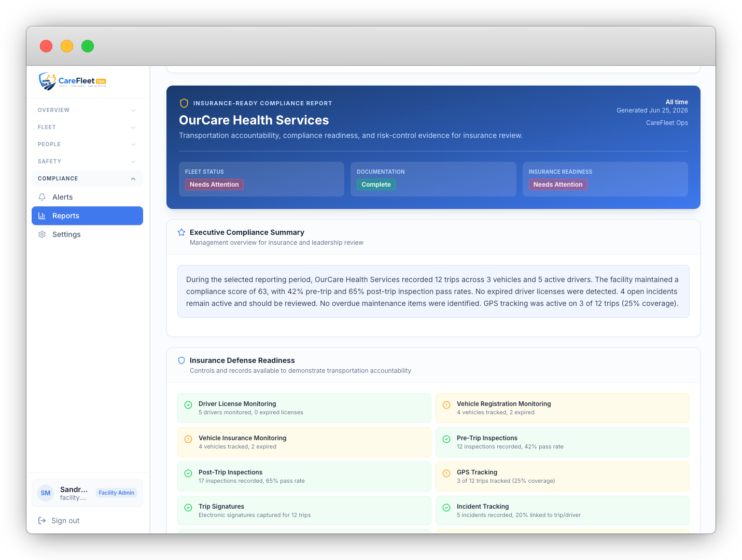Image resolution: width=742 pixels, height=560 pixels.
Task: Click the green macOS zoom window button
Action: pyautogui.click(x=88, y=46)
